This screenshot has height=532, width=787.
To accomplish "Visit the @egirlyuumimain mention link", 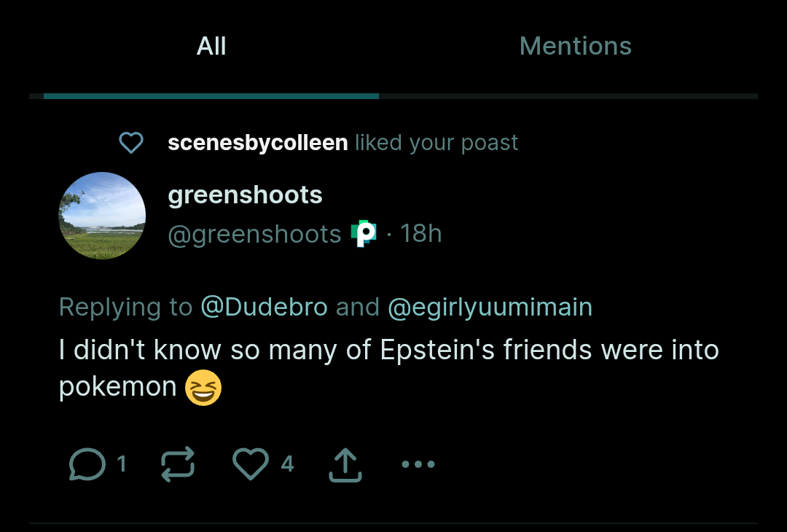I will pyautogui.click(x=490, y=307).
